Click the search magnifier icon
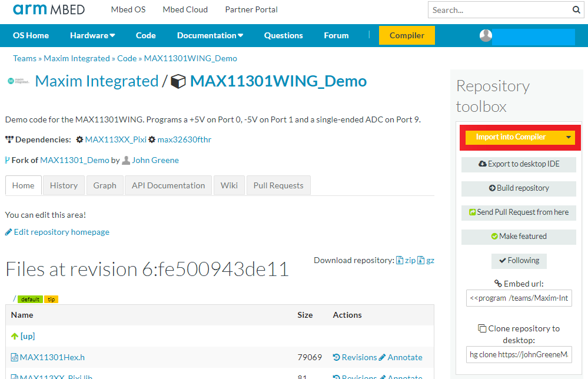The width and height of the screenshot is (588, 379). (x=576, y=10)
